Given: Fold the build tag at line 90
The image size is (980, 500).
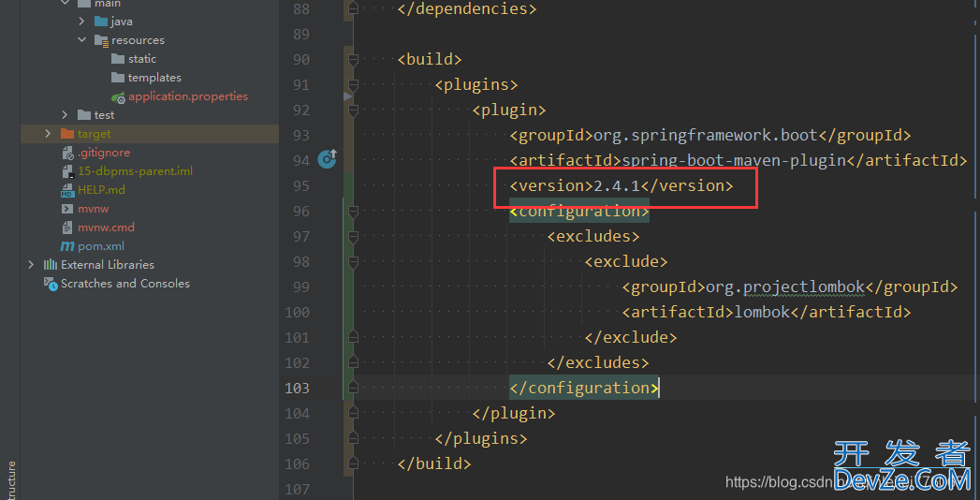Looking at the screenshot, I should [x=353, y=59].
